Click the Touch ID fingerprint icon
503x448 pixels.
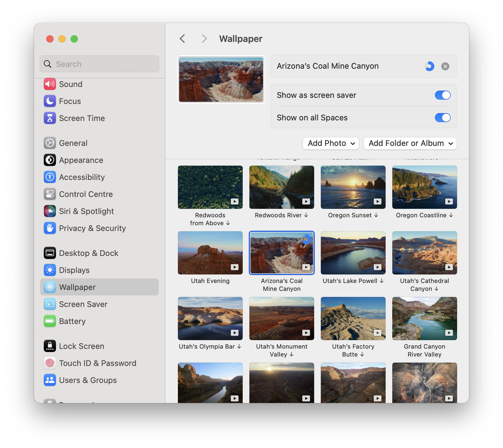50,363
